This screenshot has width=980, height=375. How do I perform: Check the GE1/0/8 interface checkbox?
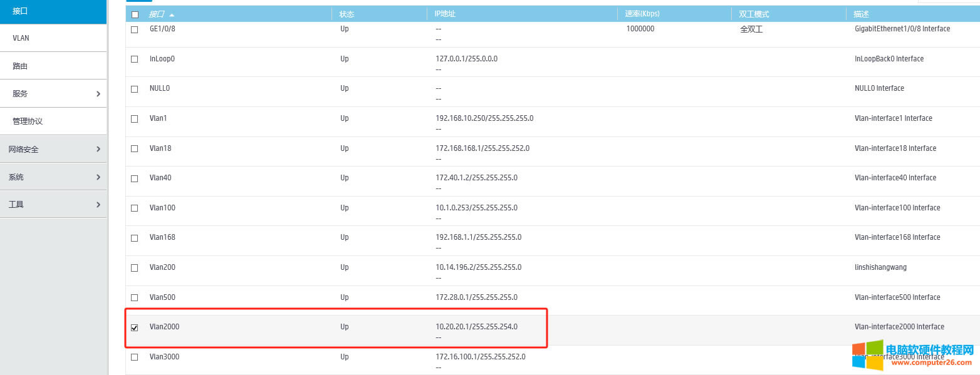134,29
